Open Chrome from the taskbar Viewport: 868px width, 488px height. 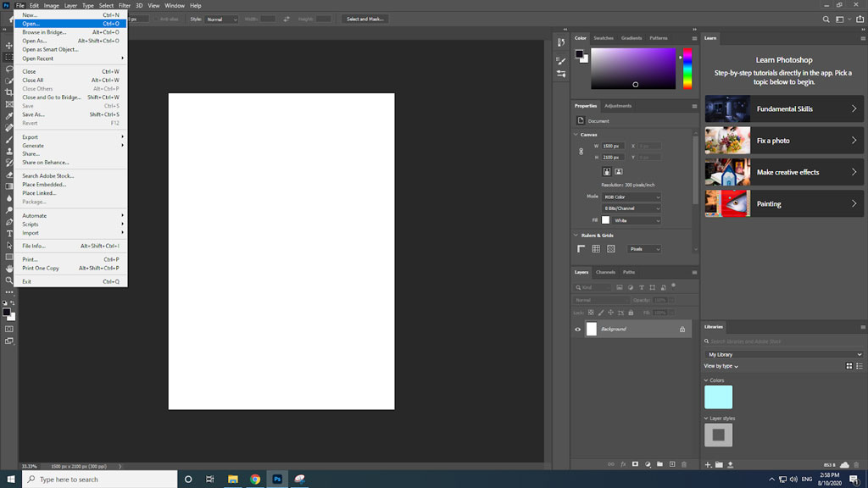(x=254, y=480)
